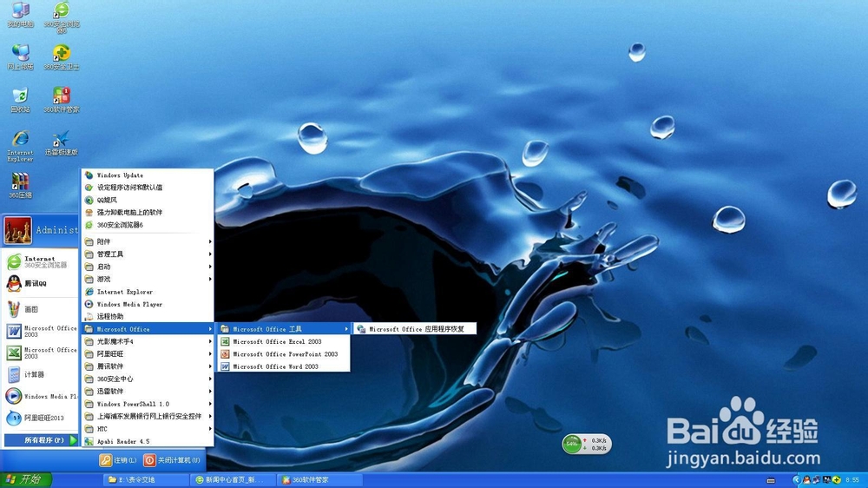Launch 360安全卫士 desktop shortcut
868x488 pixels.
62,56
